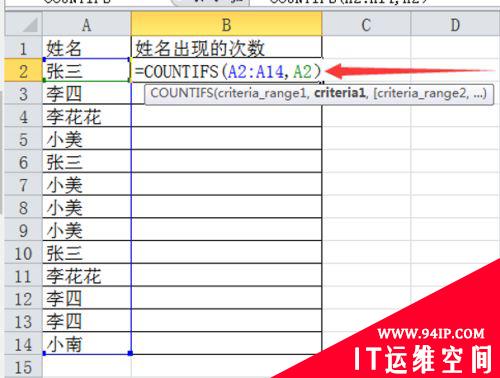Select column B header

(x=227, y=24)
